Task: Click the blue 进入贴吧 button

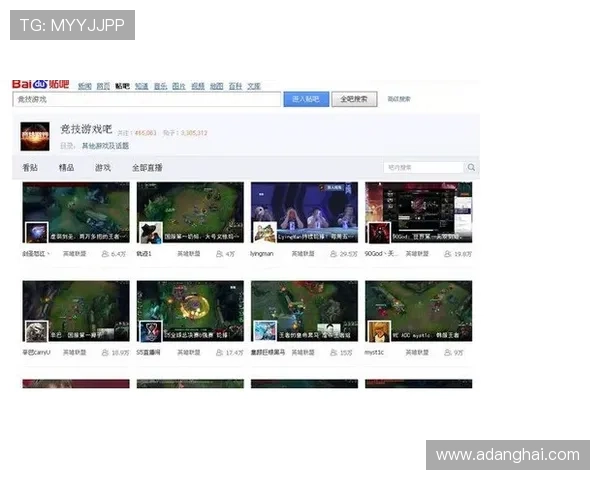Action: tap(306, 100)
